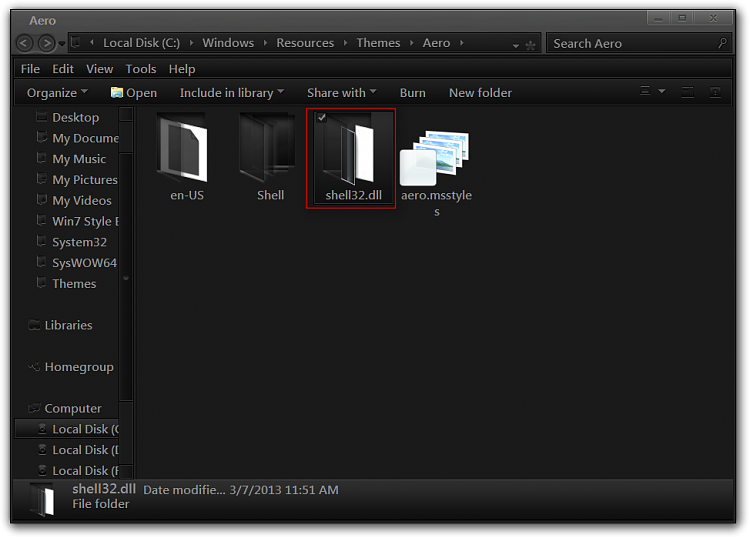Image resolution: width=750 pixels, height=538 pixels.
Task: Click the Forward navigation arrow
Action: (46, 44)
